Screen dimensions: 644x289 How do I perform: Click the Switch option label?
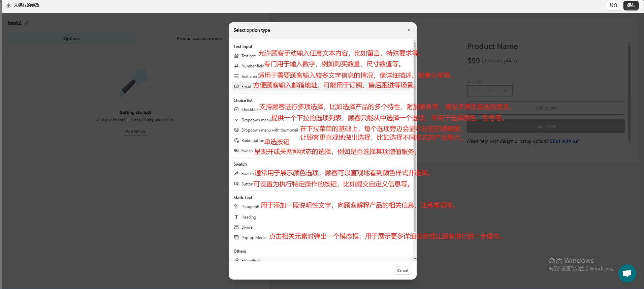(x=247, y=151)
